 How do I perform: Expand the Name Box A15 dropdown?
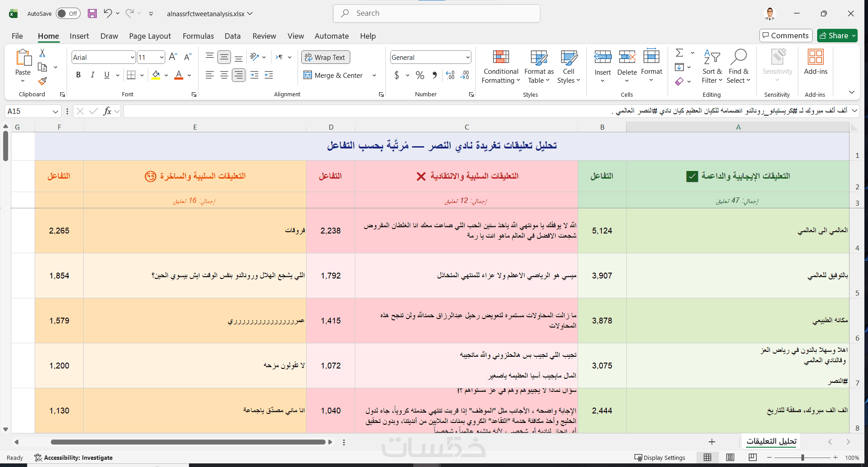(55, 111)
